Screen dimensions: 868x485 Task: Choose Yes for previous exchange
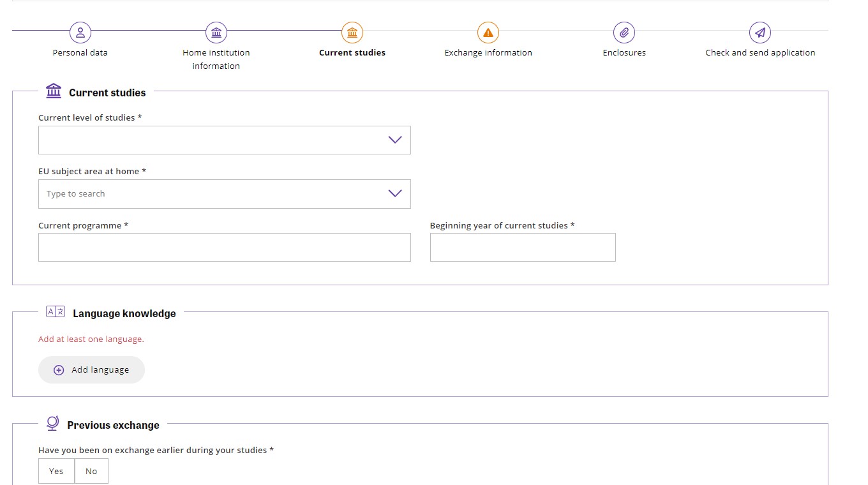click(56, 471)
